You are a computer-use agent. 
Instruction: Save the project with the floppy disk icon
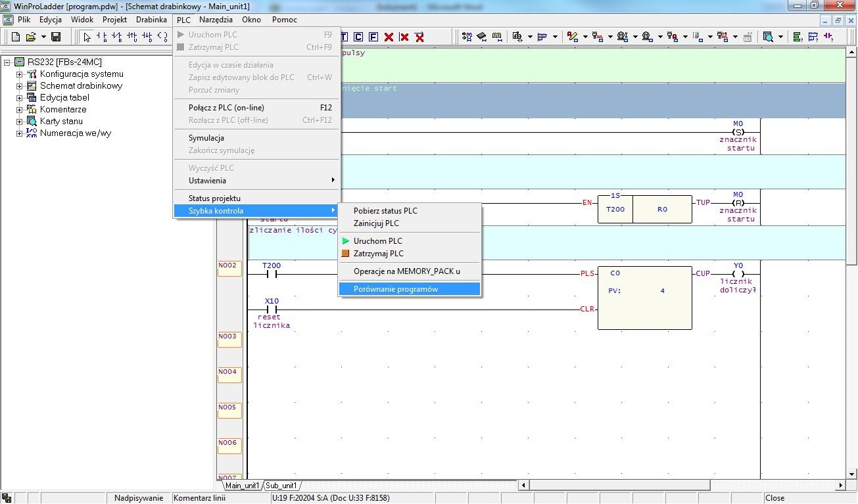(x=56, y=37)
